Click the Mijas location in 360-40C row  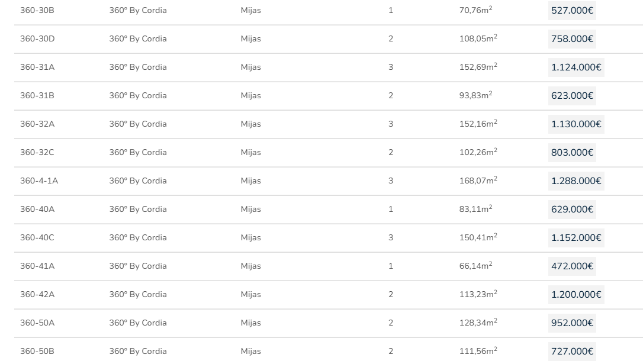[250, 238]
